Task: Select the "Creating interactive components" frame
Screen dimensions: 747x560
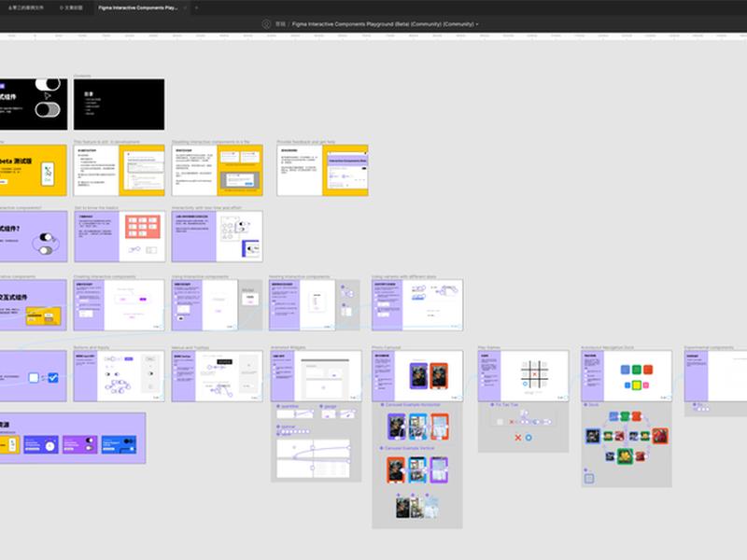Action: coord(120,305)
